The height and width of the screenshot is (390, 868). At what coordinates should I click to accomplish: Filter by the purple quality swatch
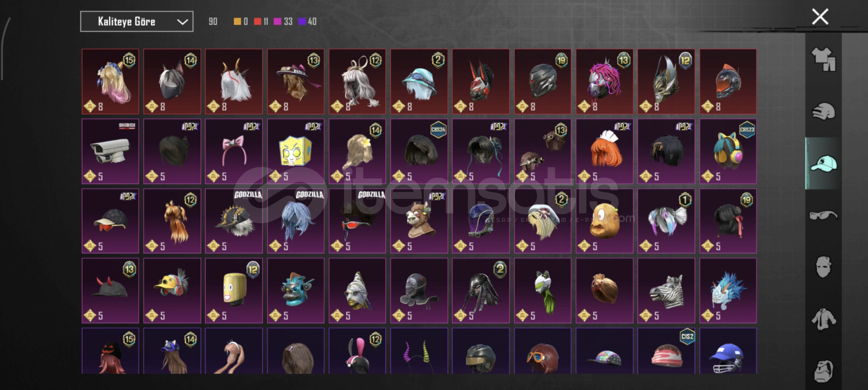tap(302, 22)
